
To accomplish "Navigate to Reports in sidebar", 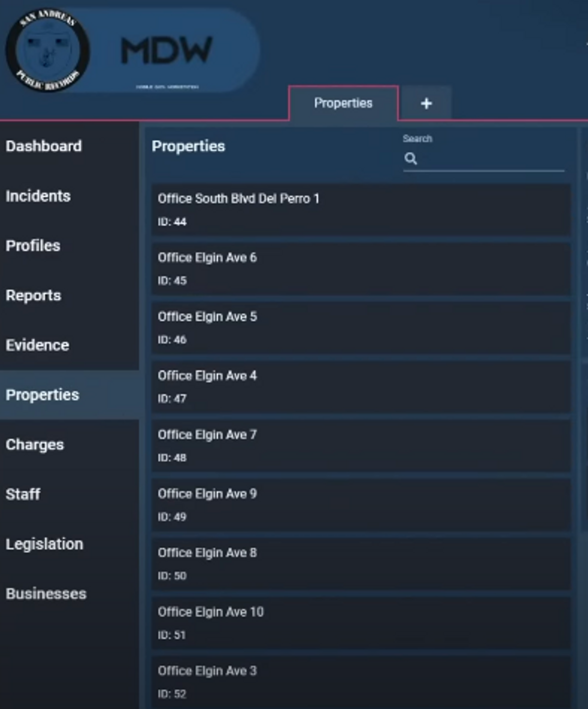I will (33, 295).
